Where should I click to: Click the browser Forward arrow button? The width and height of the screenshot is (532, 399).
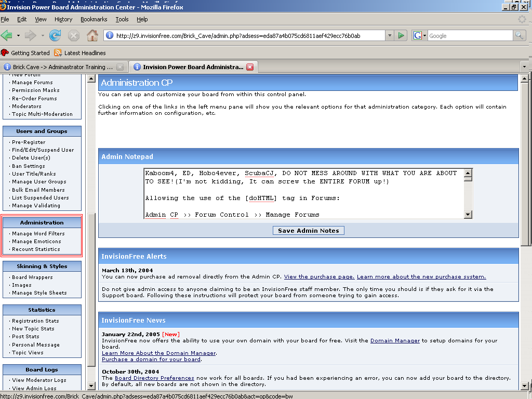[31, 35]
